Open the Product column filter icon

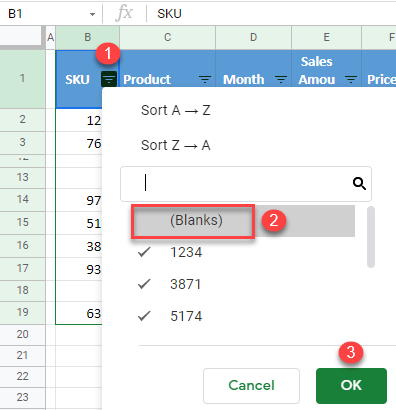coord(205,80)
